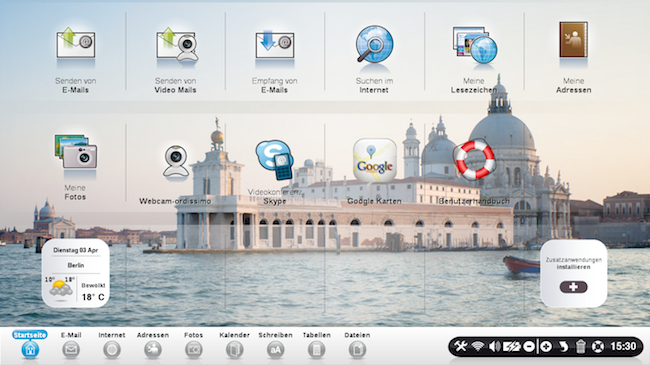Open Senden von E-Mails envelope icon

click(76, 42)
